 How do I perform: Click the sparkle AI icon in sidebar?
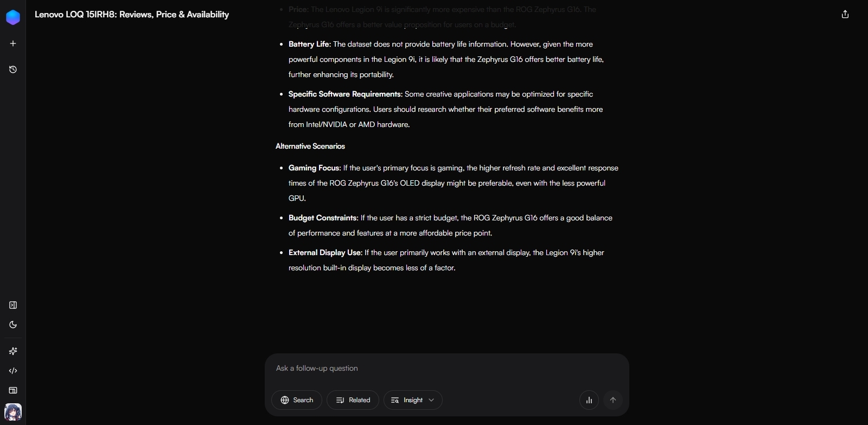[x=13, y=351]
